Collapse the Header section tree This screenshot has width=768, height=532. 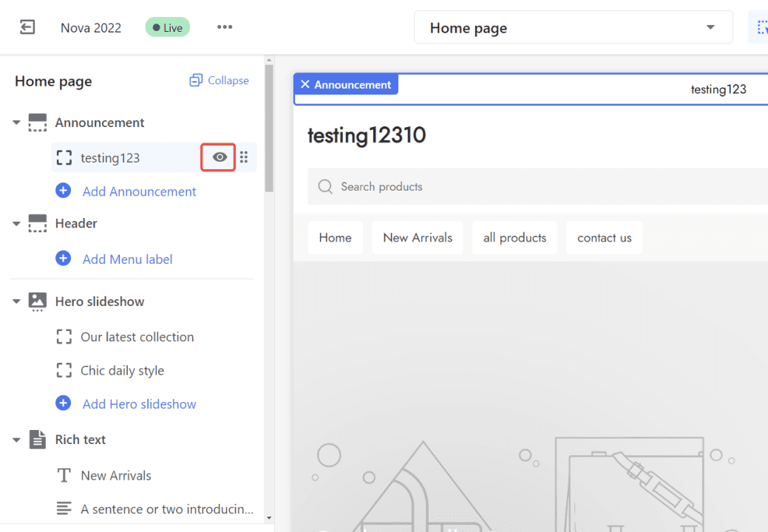tap(17, 224)
